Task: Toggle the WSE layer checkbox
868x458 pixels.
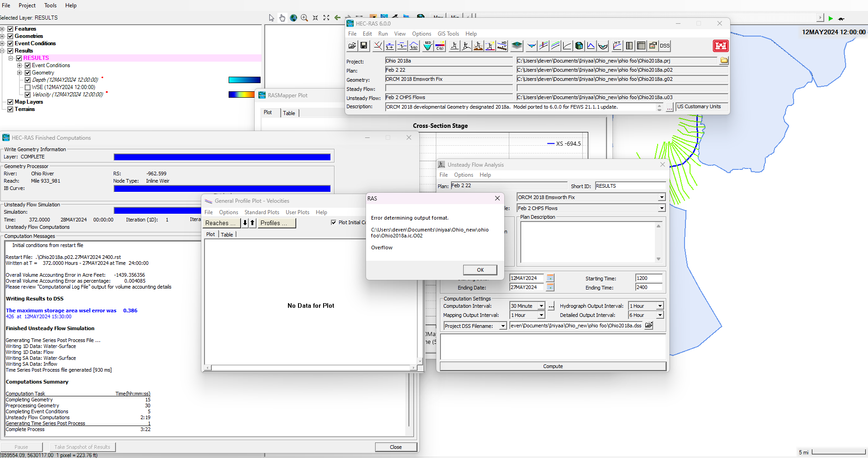Action: [27, 87]
